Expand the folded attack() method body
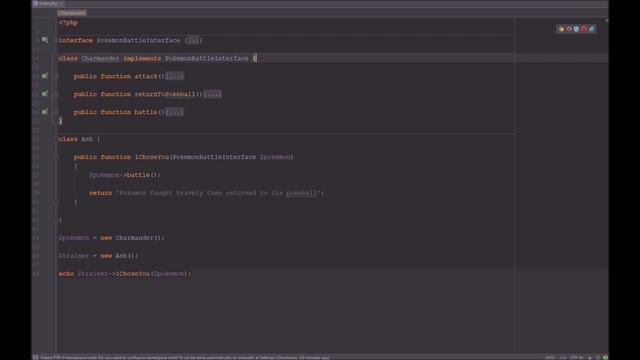 click(x=174, y=76)
